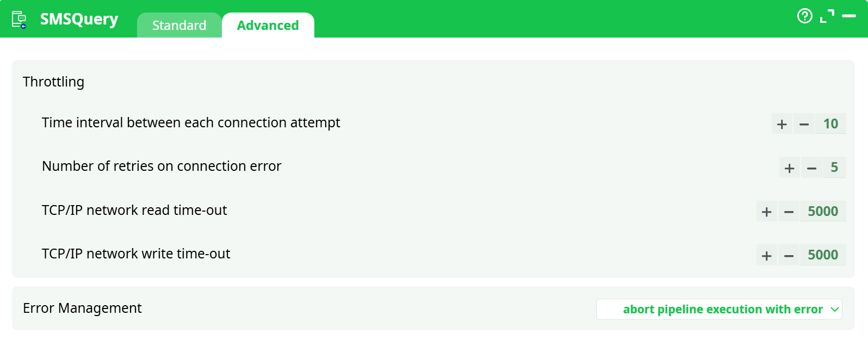This screenshot has height=346, width=868.
Task: Click the read time-out value field
Action: (823, 212)
